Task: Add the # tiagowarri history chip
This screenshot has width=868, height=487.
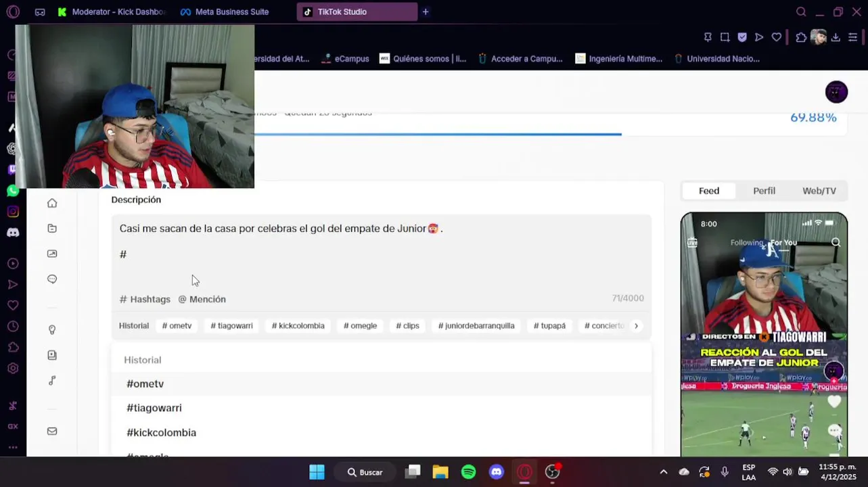Action: pyautogui.click(x=231, y=326)
